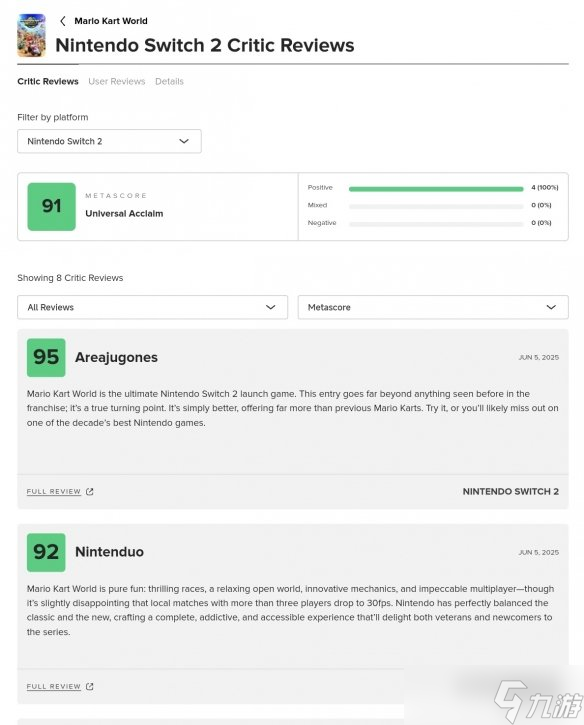Click the 92 score badge for Nintenduo
This screenshot has height=725, width=584.
point(46,552)
